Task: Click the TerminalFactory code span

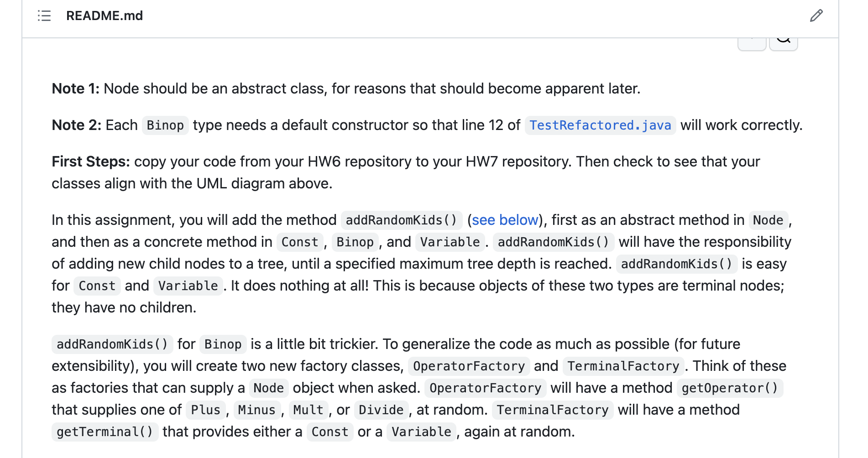Action: pos(623,366)
